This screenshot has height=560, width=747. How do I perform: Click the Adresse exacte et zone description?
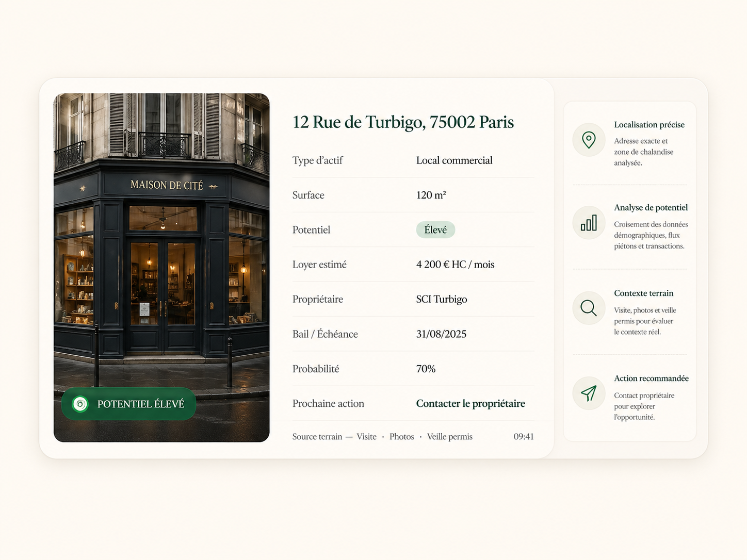click(643, 152)
